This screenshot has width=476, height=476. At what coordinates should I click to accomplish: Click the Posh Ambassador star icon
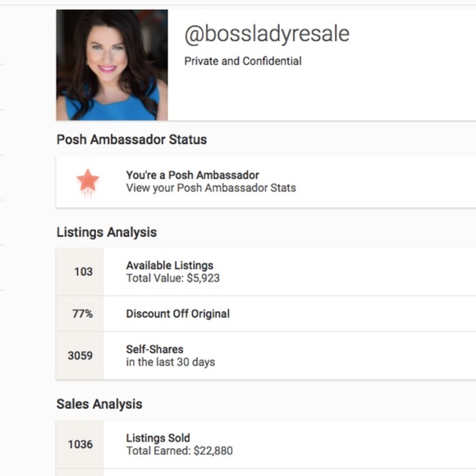click(88, 182)
